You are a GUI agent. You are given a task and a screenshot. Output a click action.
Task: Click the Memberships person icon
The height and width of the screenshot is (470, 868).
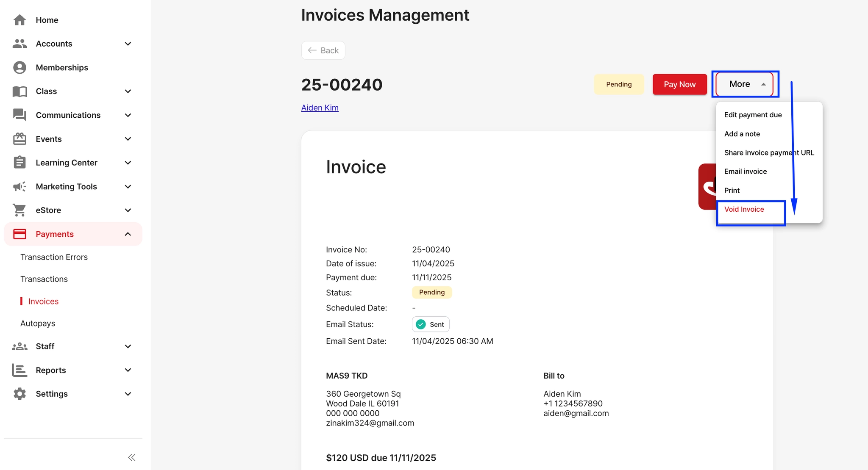[x=19, y=68]
